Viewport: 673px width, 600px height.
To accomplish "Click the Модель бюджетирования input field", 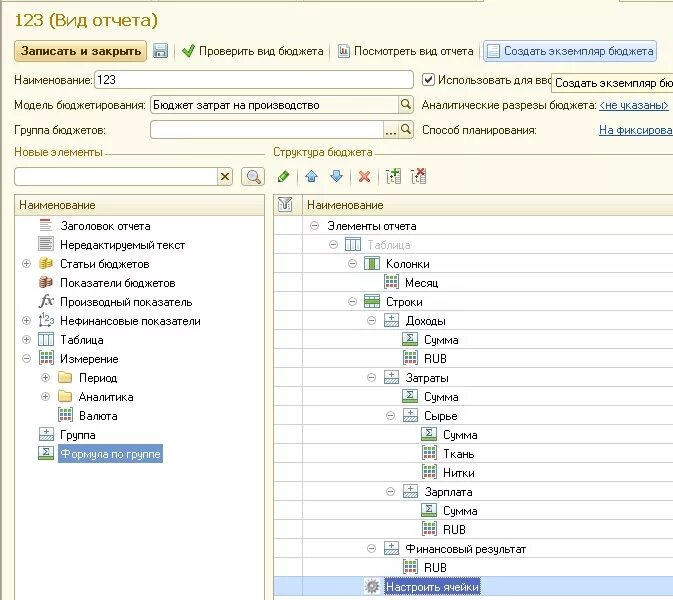I will click(x=274, y=105).
